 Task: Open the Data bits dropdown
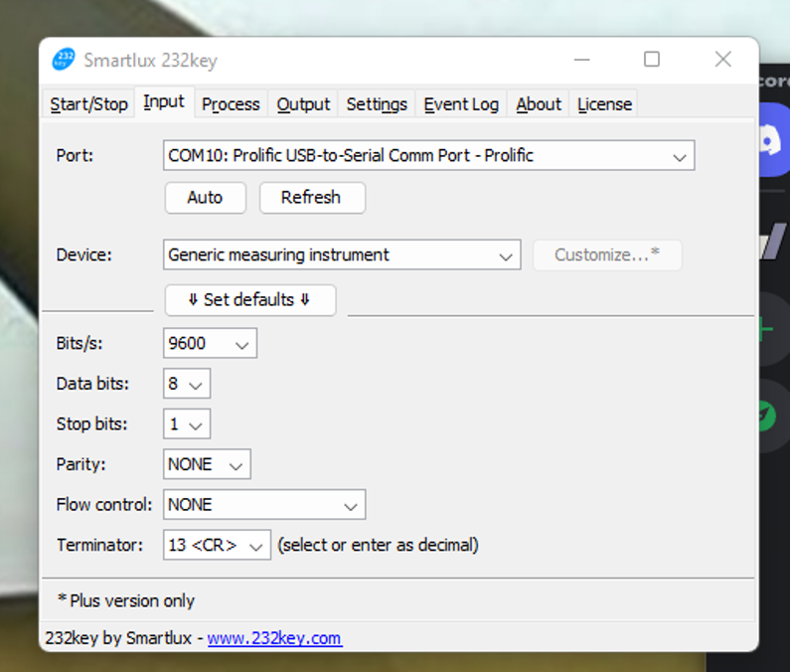click(x=187, y=384)
